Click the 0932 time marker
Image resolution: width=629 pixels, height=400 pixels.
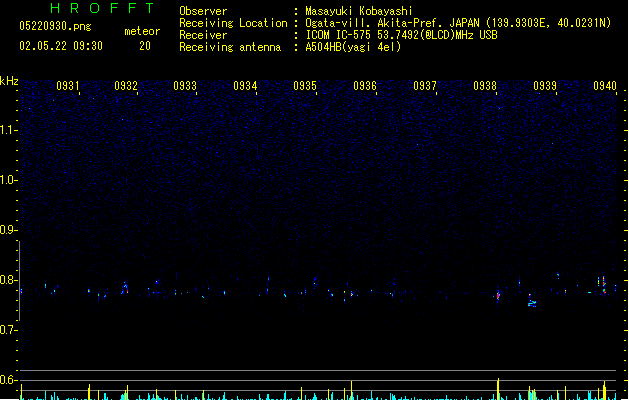pos(126,86)
